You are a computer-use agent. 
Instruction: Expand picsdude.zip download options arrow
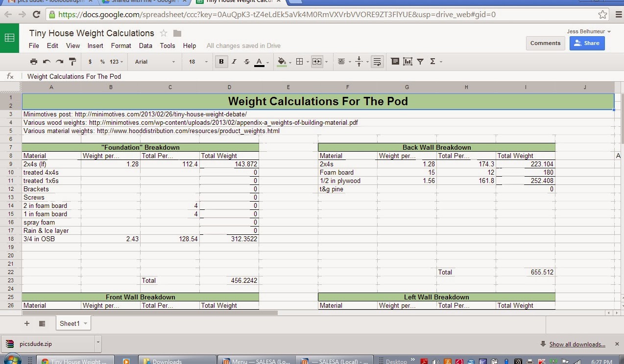pos(98,343)
